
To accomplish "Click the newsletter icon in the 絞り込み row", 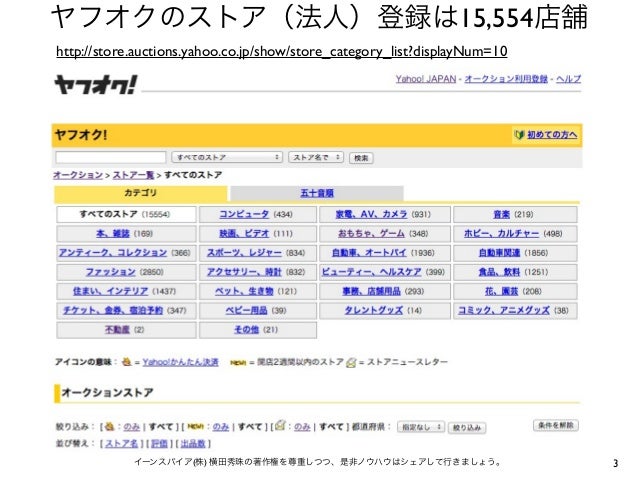I will [x=280, y=426].
